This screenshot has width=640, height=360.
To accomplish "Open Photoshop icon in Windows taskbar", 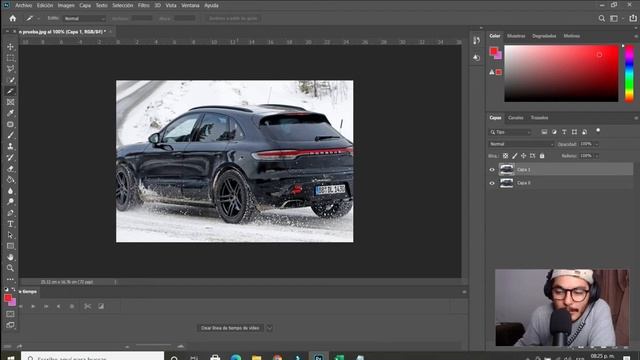I will click(318, 357).
